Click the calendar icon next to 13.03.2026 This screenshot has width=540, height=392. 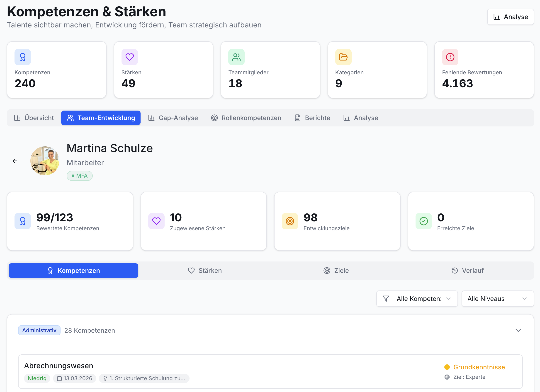[60, 378]
